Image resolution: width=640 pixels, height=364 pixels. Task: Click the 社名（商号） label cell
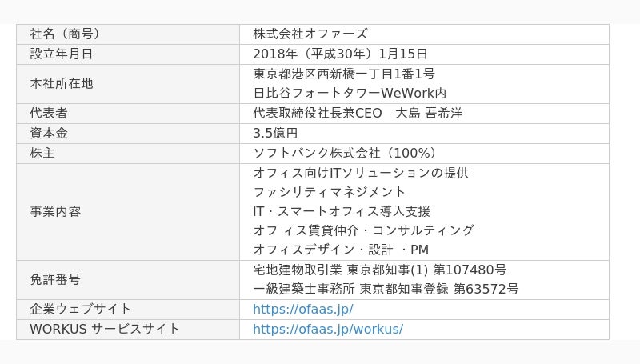pyautogui.click(x=128, y=34)
